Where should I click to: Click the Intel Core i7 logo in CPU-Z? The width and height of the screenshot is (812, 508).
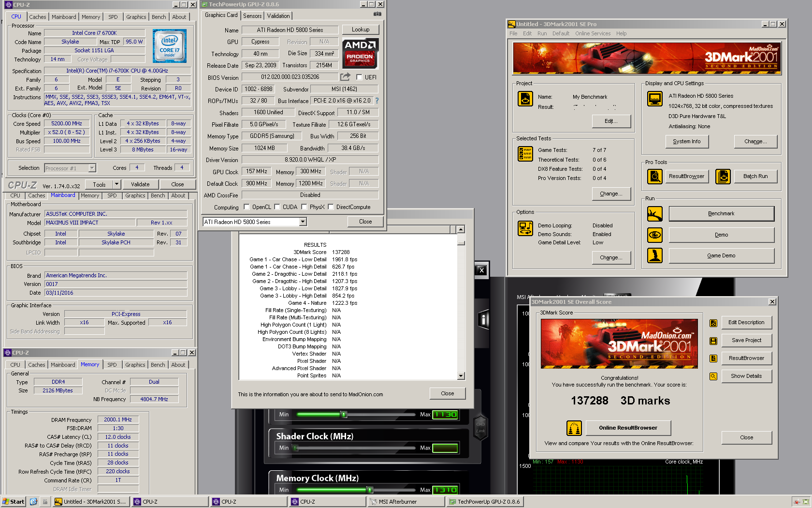click(170, 46)
